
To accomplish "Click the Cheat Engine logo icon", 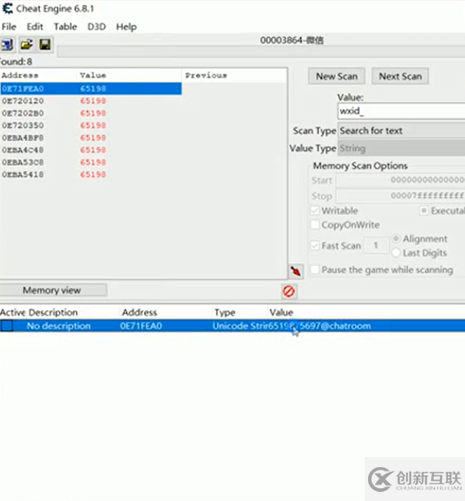I will [x=7, y=9].
